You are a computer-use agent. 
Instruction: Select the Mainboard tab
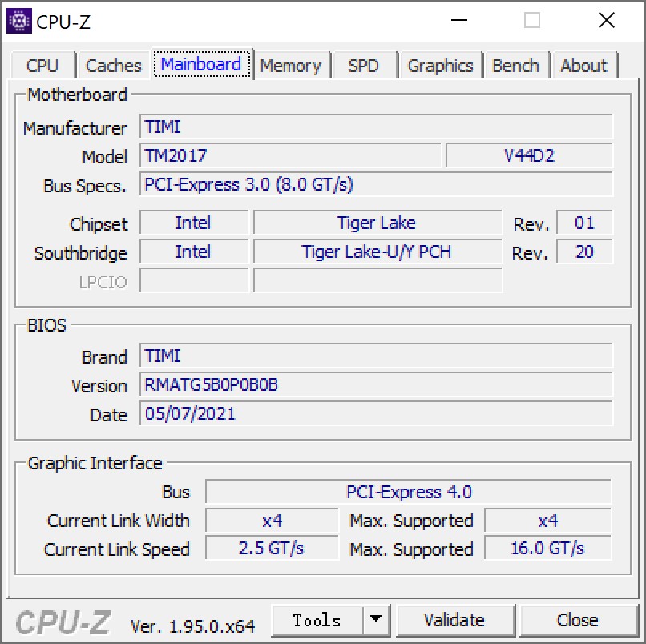(x=201, y=64)
